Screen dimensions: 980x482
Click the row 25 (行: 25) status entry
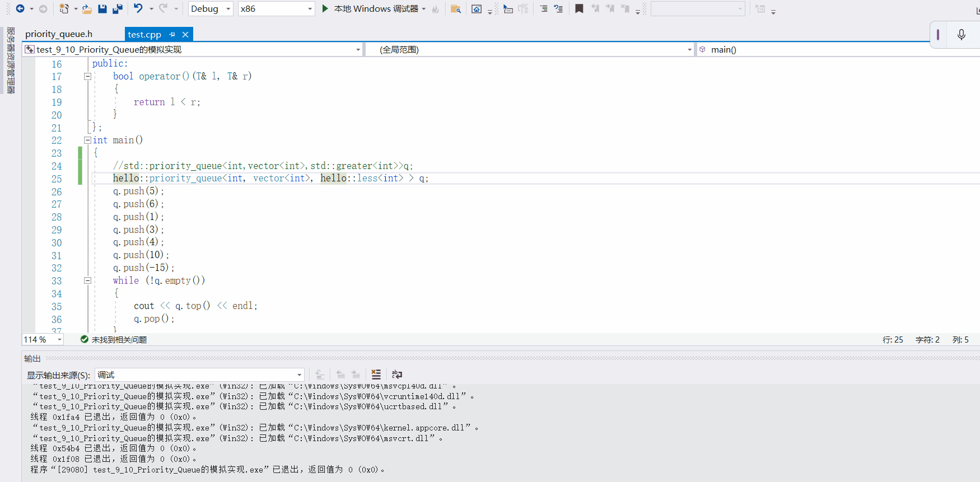893,339
